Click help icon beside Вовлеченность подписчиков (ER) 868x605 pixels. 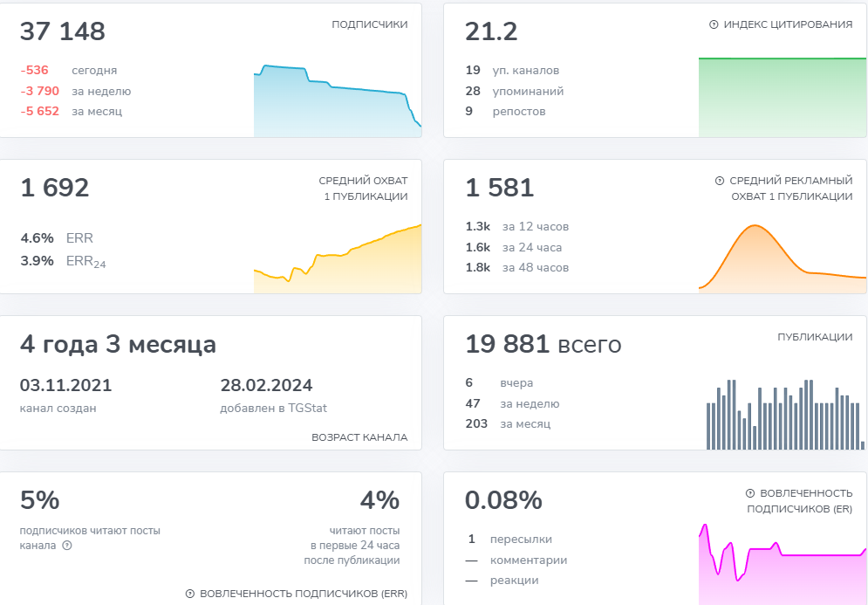[x=750, y=493]
